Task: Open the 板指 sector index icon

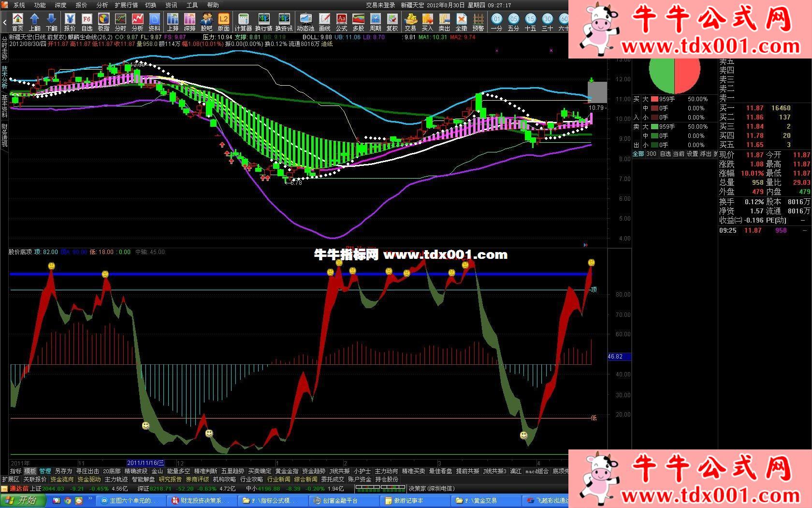Action: [x=103, y=22]
